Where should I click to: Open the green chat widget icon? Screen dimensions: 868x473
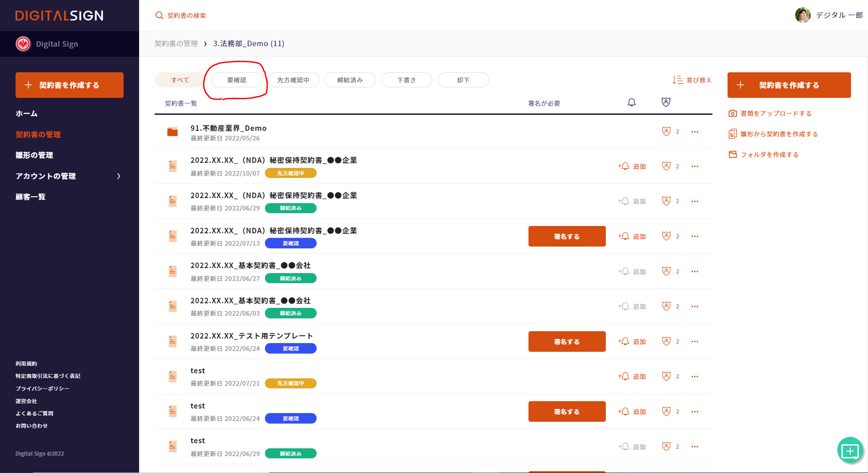(x=850, y=451)
